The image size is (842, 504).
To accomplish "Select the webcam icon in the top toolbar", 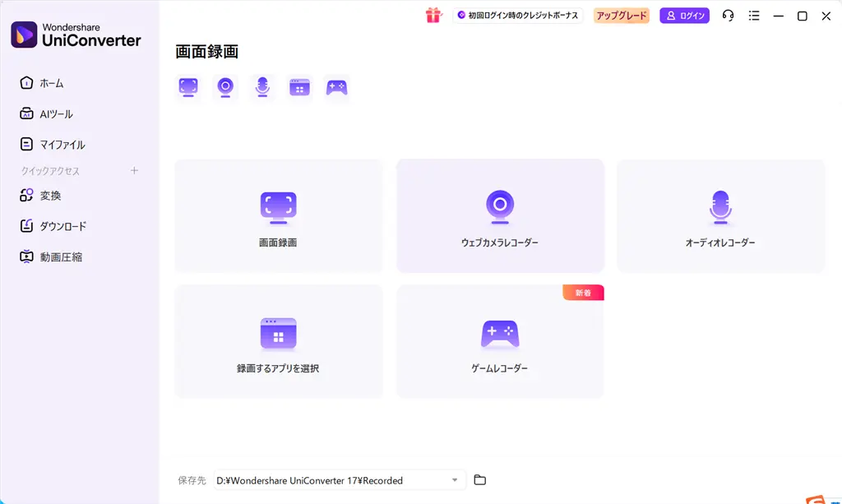I will pos(224,86).
